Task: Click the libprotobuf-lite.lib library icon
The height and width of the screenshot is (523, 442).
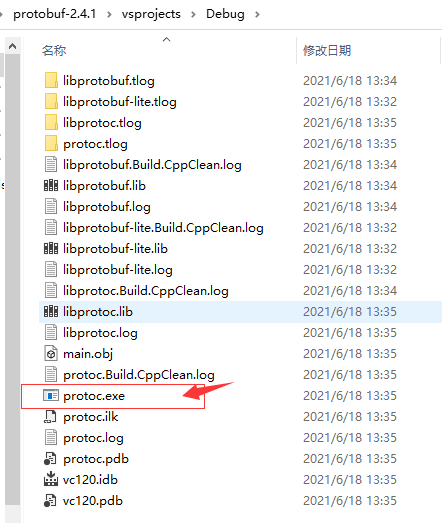Action: tap(51, 248)
